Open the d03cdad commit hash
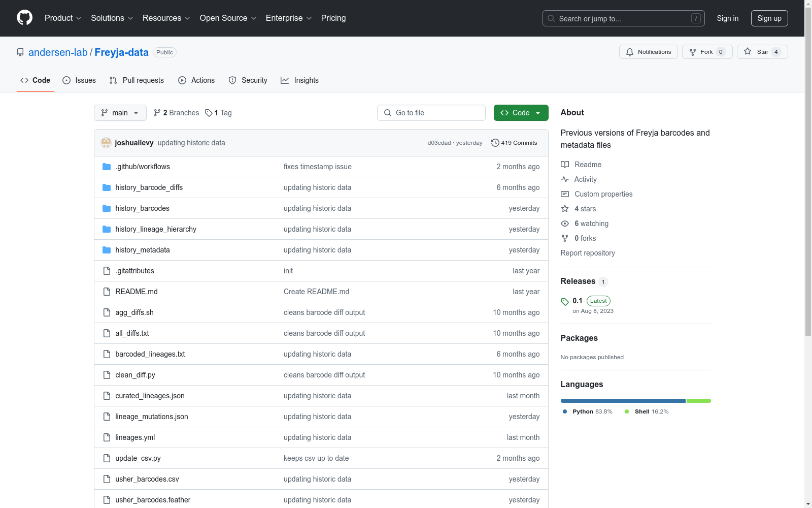The image size is (812, 508). (x=439, y=143)
